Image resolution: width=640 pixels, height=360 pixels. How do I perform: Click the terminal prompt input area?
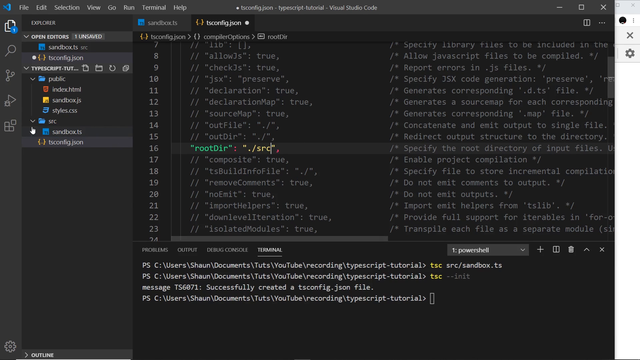pos(432,298)
